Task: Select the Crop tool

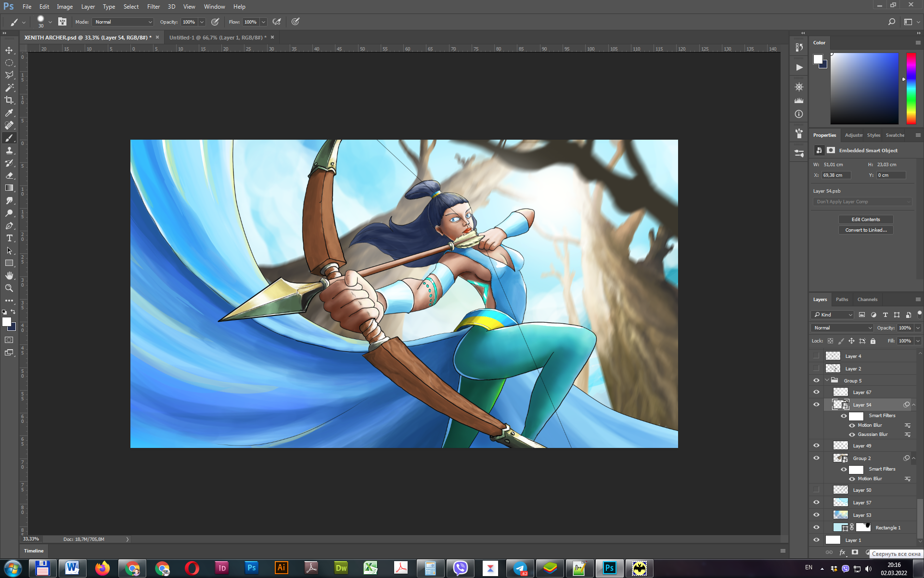Action: click(9, 100)
